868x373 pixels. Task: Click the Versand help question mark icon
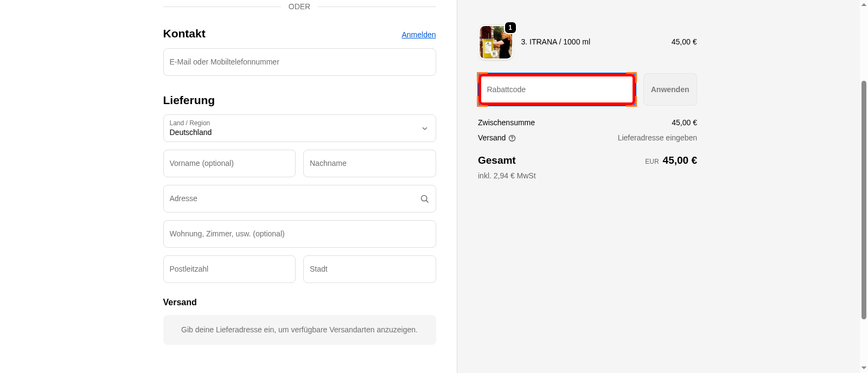click(x=512, y=138)
